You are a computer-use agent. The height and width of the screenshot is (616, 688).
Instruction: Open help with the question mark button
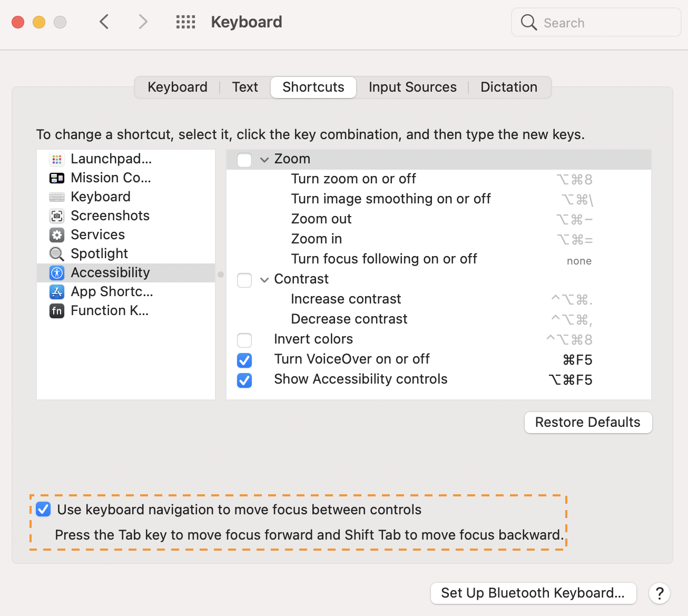tap(660, 593)
